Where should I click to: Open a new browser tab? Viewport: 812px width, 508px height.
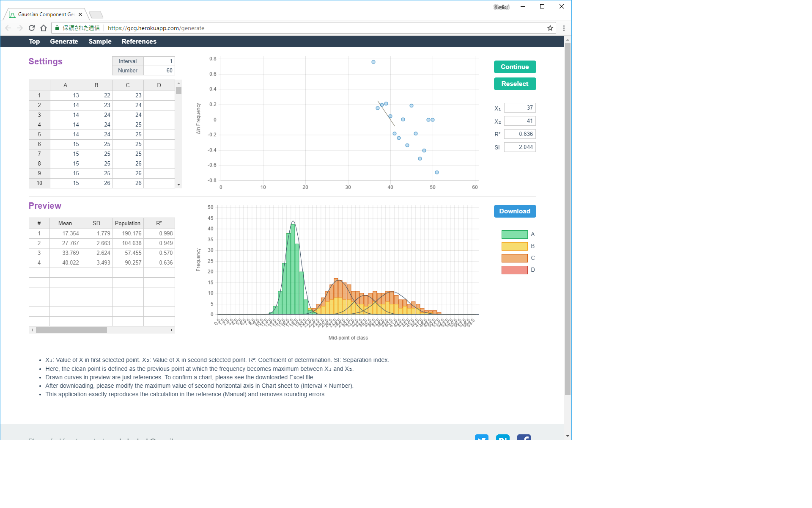96,15
